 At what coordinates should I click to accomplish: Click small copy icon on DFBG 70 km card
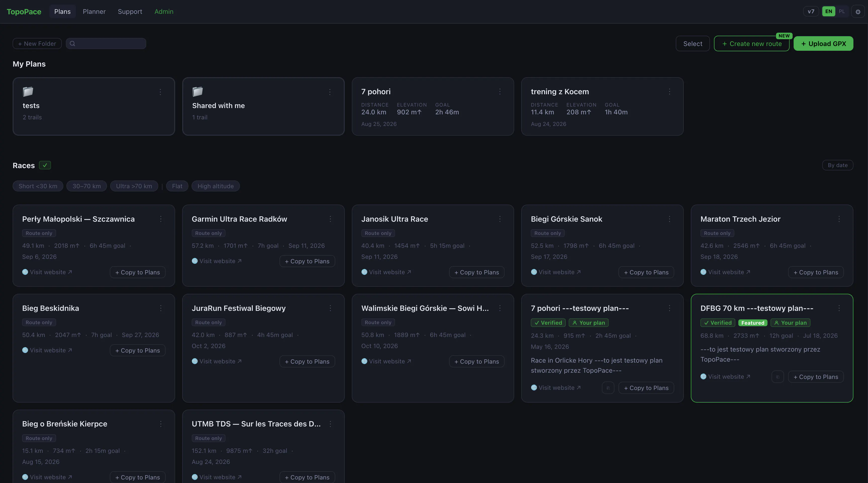(x=777, y=377)
